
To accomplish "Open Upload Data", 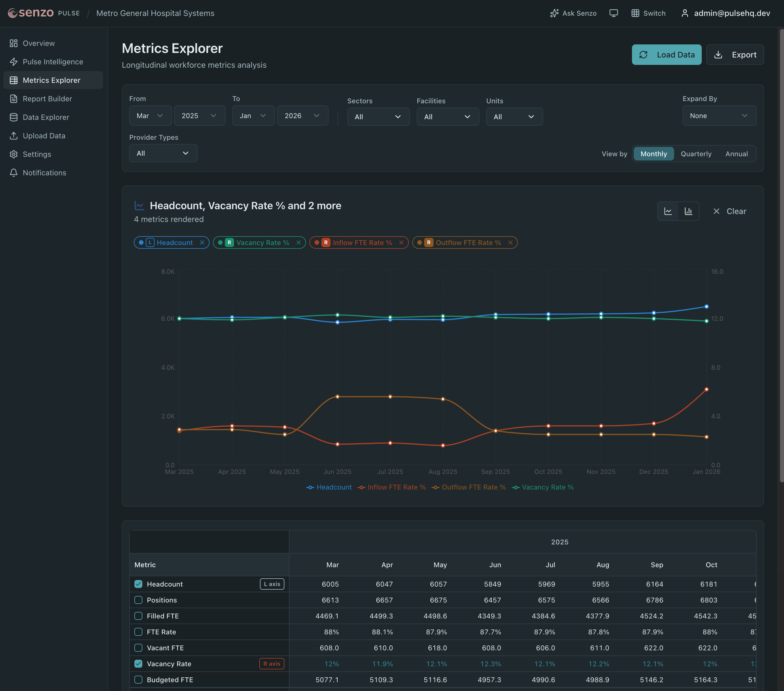I will click(44, 135).
